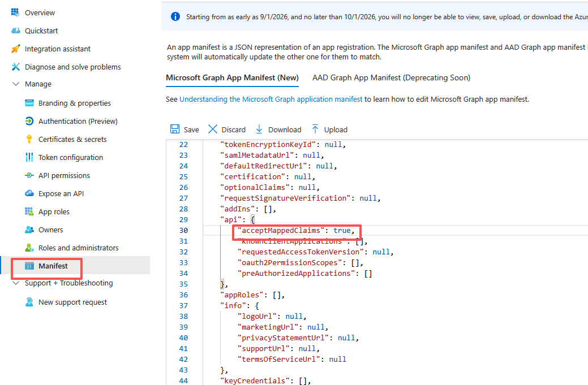Click the Diagnose and solve problems wrench icon
588x385 pixels.
pos(15,67)
